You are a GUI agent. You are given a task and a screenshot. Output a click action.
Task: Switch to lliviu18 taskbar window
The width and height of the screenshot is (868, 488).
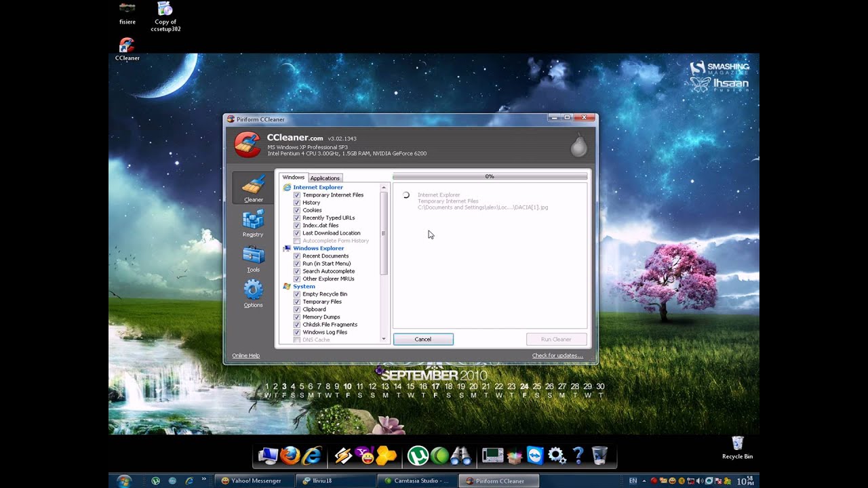click(x=336, y=481)
